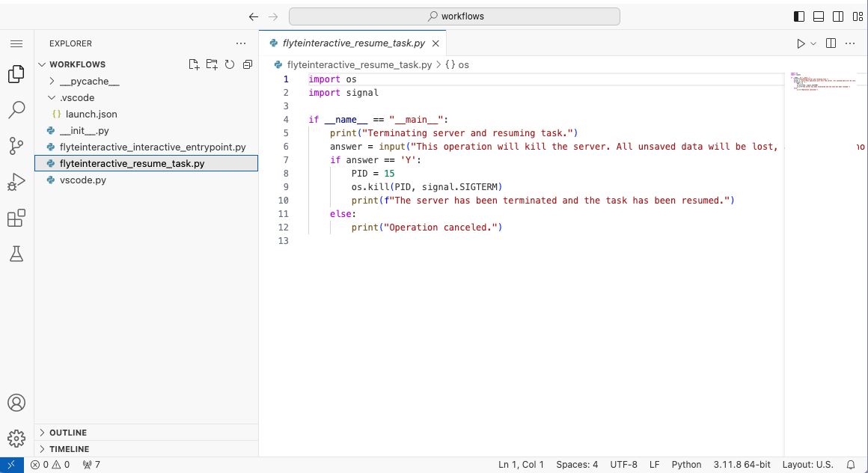The image size is (868, 473).
Task: Open the Testing flask icon view
Action: [16, 254]
